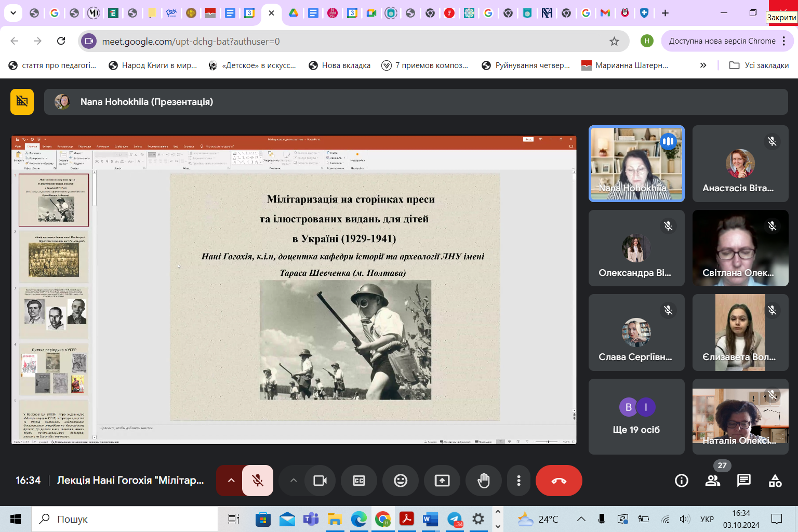Image resolution: width=798 pixels, height=532 pixels.
Task: Toggle the camera on
Action: [320, 481]
